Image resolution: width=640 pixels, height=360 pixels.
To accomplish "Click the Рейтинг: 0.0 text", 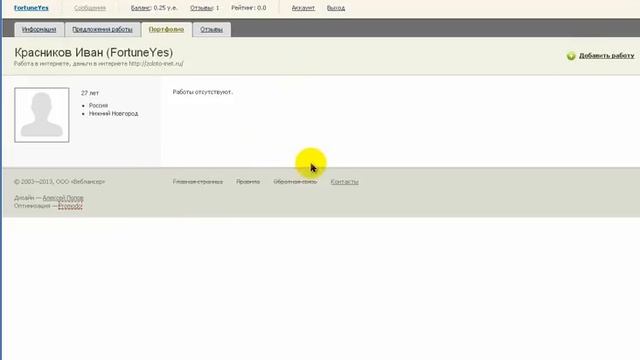I will 249,8.
